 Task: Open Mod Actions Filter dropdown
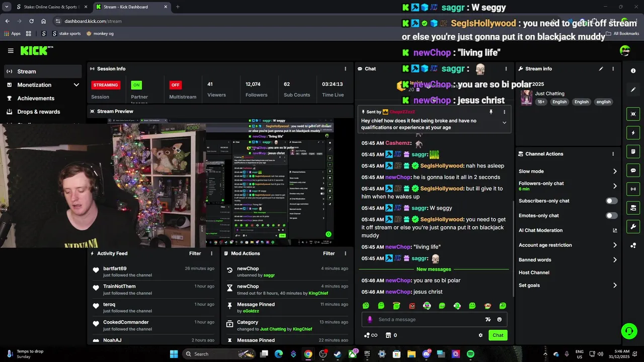point(329,253)
